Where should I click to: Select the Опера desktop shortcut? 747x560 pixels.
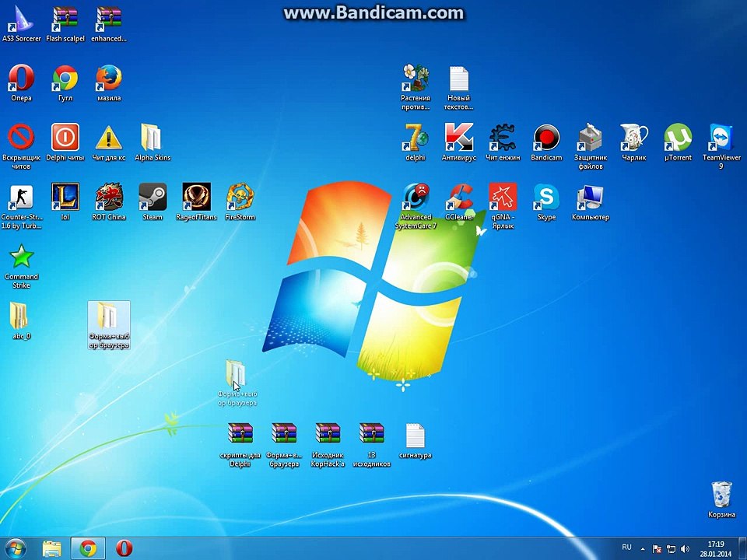[22, 82]
